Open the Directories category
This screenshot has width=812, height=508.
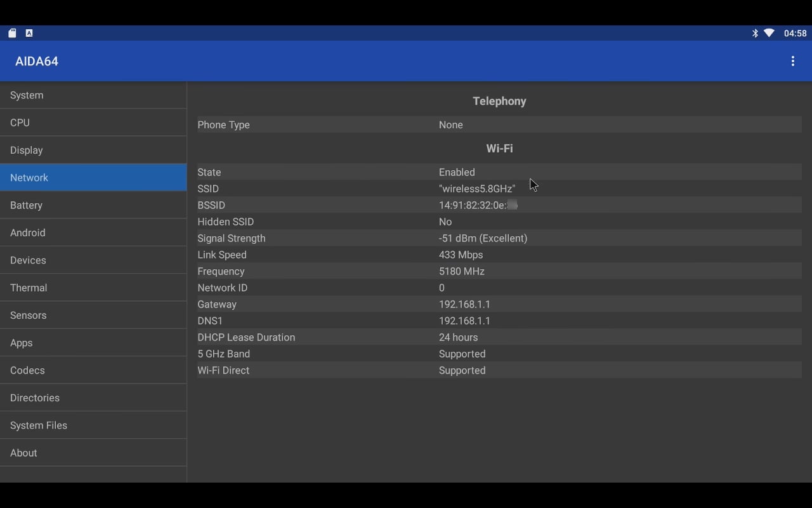click(x=93, y=398)
